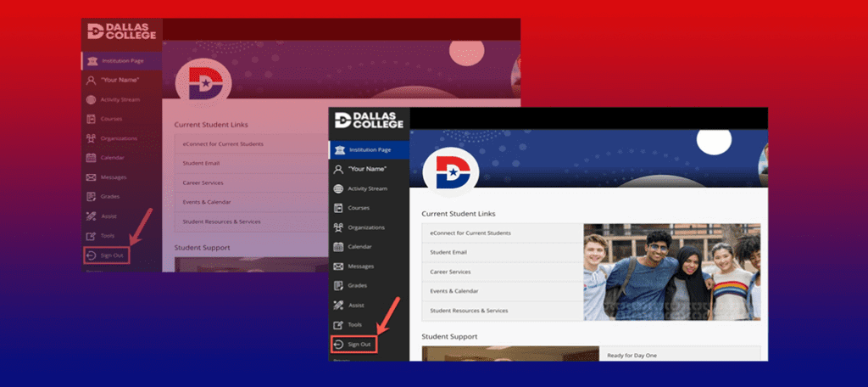Screen dimensions: 868x387
Task: Click Institution Page icon in back window
Action: [x=92, y=61]
